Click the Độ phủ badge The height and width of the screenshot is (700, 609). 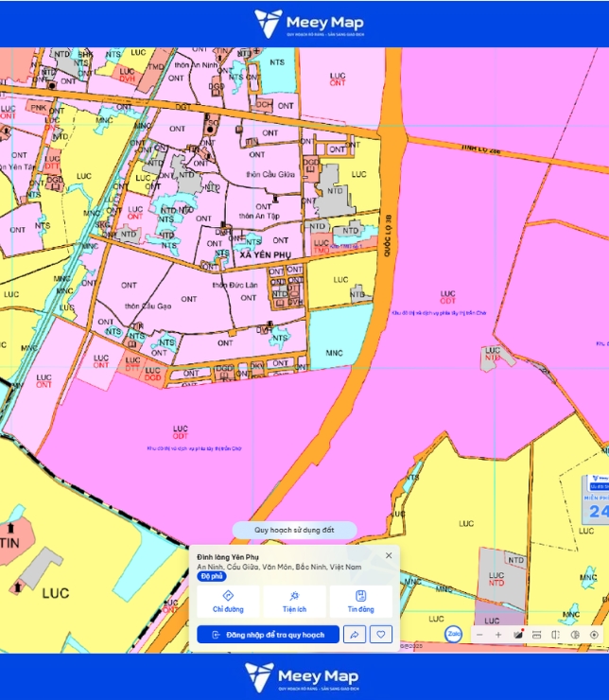coord(212,576)
